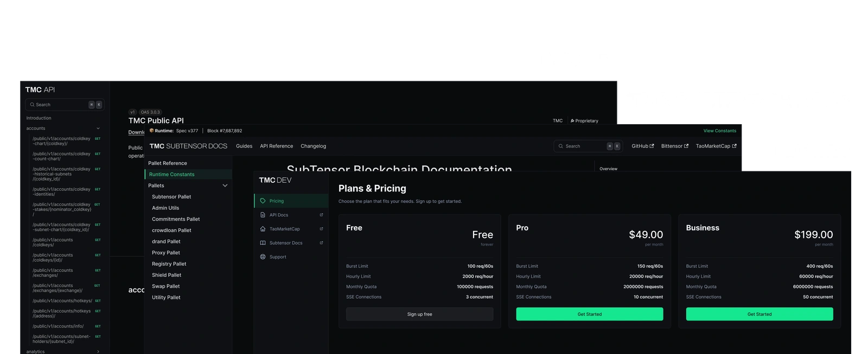Screen dimensions: 868x354
Task: Select Pricing in TMC DEV sidebar
Action: (x=291, y=201)
